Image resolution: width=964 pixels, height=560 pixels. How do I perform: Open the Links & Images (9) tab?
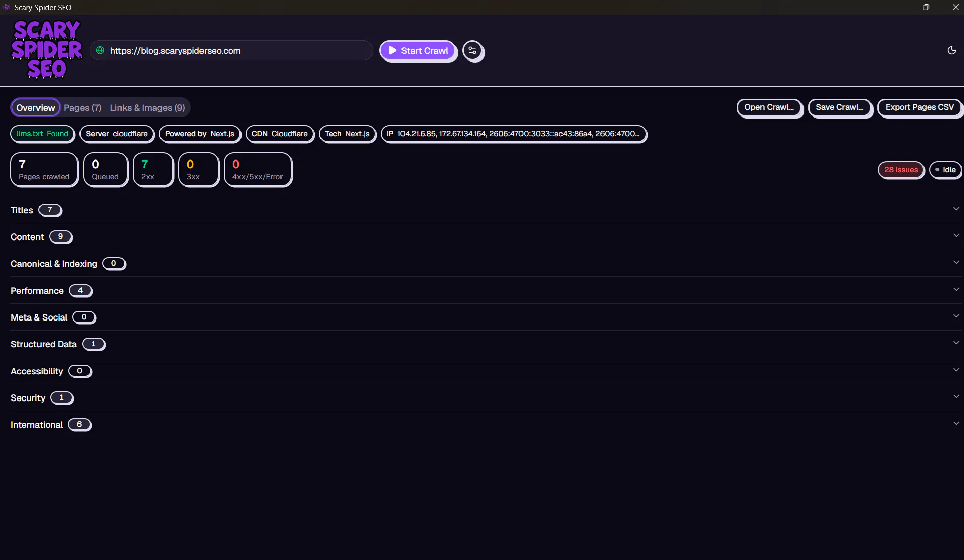(x=147, y=108)
